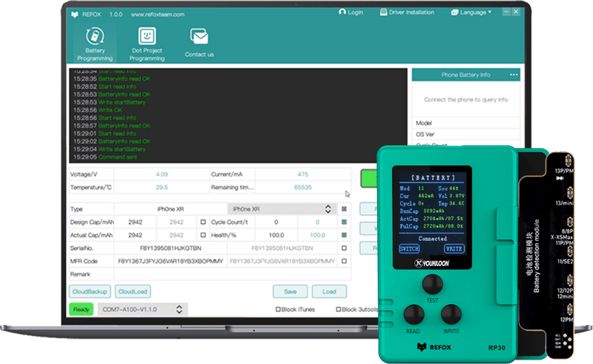Click the Login user icon
This screenshot has height=364, width=593.
pos(342,13)
